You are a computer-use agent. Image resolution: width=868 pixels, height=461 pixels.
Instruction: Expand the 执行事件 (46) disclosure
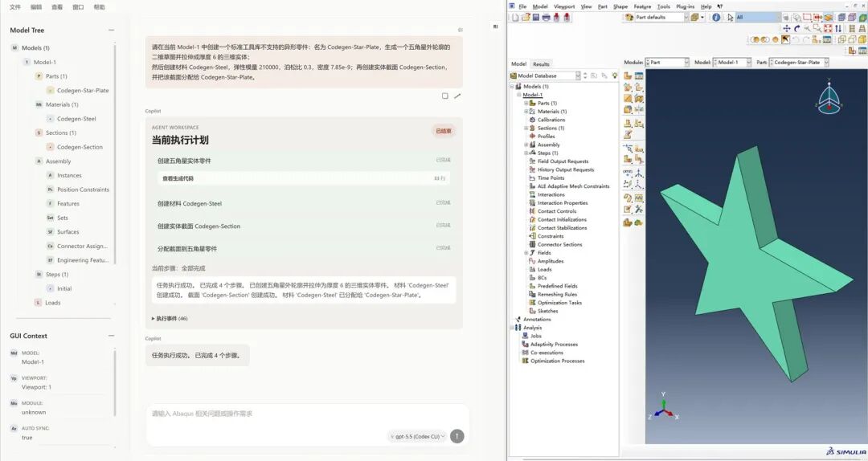pos(170,318)
